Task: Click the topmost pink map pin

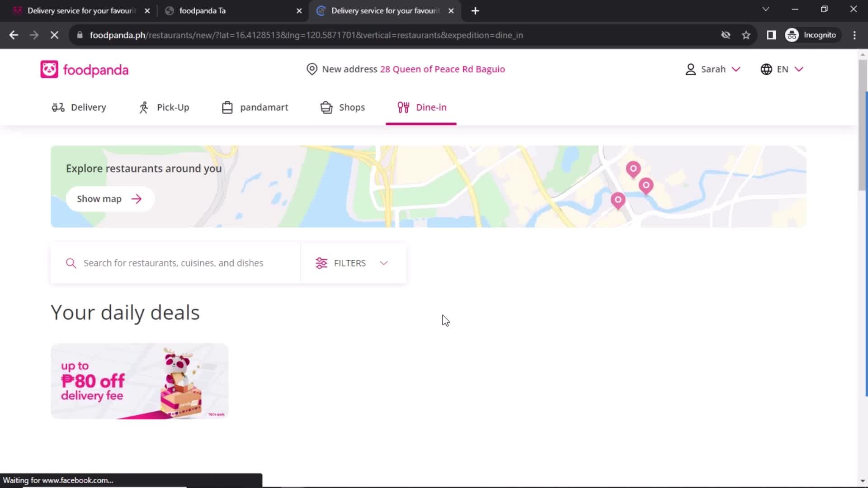Action: point(633,169)
